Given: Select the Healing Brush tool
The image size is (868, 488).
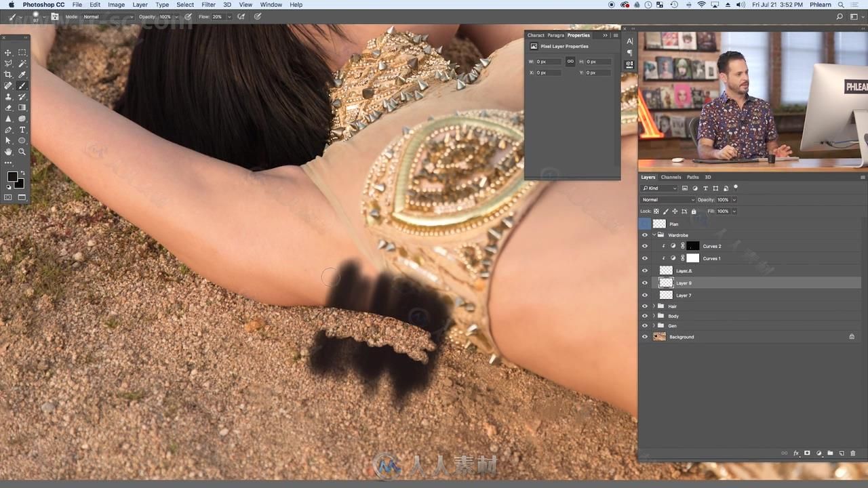Looking at the screenshot, I should [8, 86].
